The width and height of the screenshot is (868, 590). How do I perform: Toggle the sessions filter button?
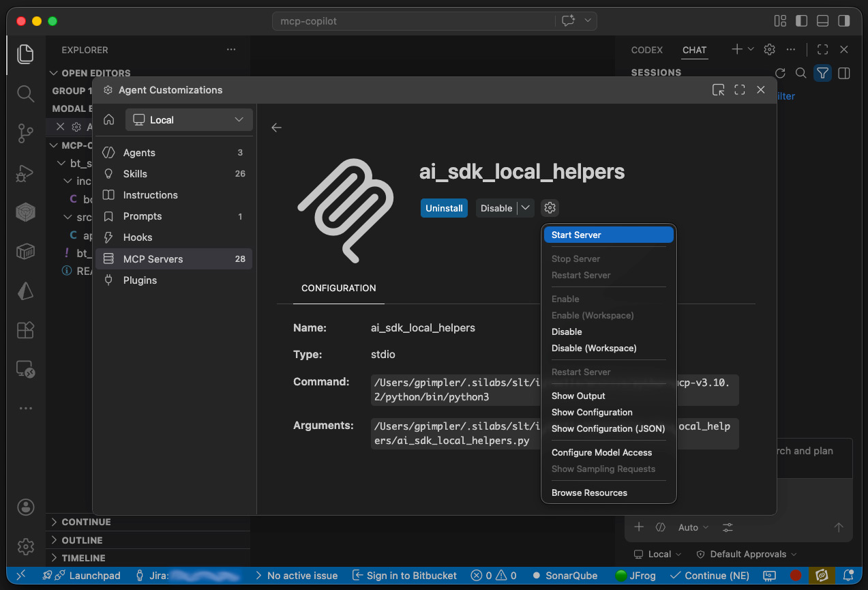point(823,73)
